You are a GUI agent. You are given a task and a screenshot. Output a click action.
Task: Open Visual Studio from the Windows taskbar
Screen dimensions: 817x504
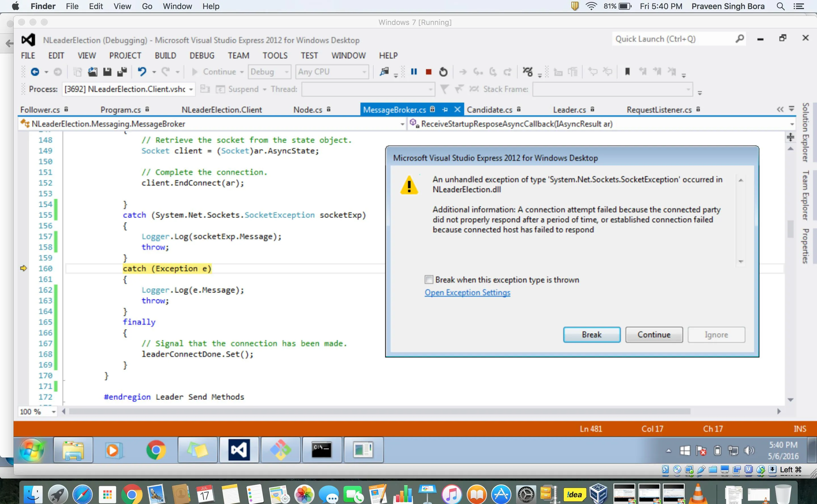[x=239, y=450]
